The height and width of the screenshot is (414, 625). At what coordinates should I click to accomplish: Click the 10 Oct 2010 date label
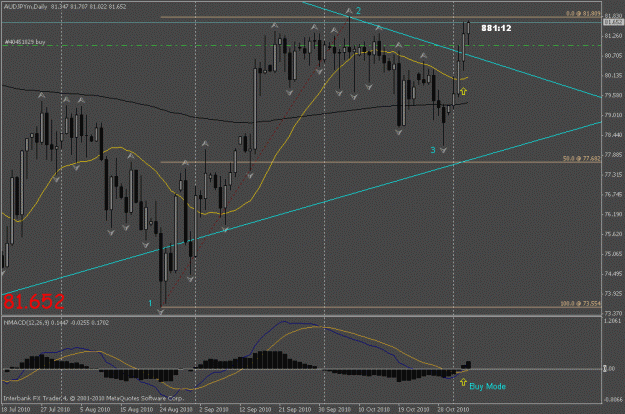tap(374, 409)
